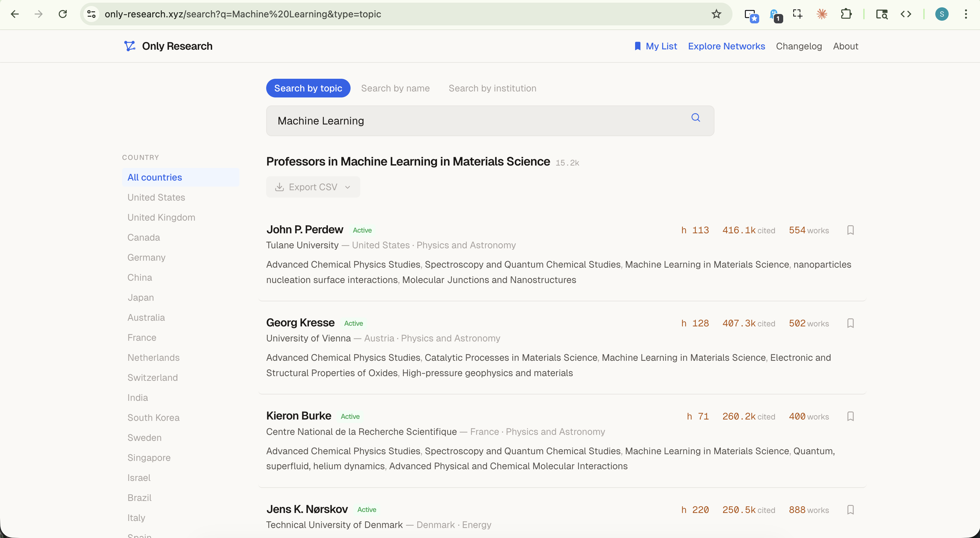Viewport: 980px width, 538px height.
Task: Click the My List bookmark icon
Action: pyautogui.click(x=638, y=46)
